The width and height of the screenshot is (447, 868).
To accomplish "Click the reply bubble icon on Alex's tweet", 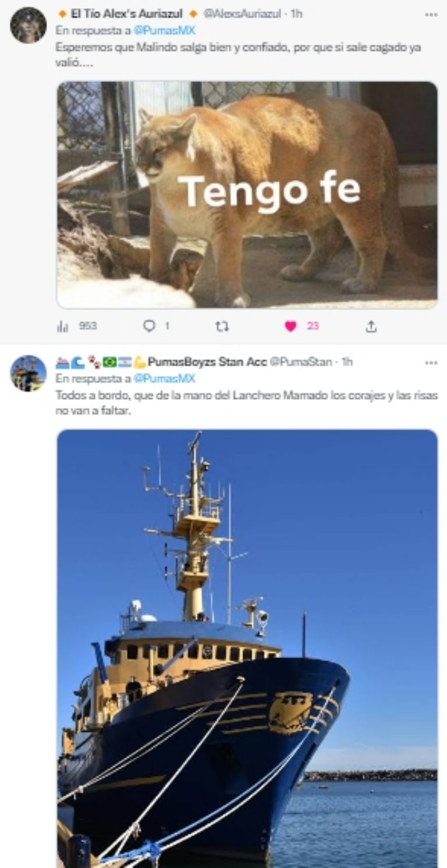I will (x=150, y=327).
